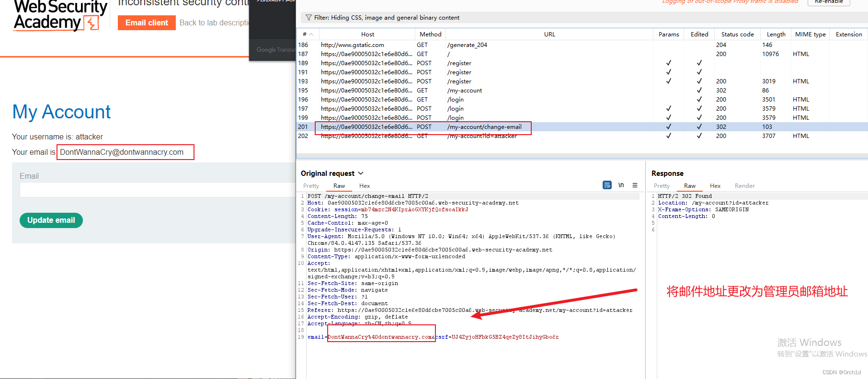Sort history by Status code column
Image resolution: width=868 pixels, height=379 pixels.
(x=737, y=34)
